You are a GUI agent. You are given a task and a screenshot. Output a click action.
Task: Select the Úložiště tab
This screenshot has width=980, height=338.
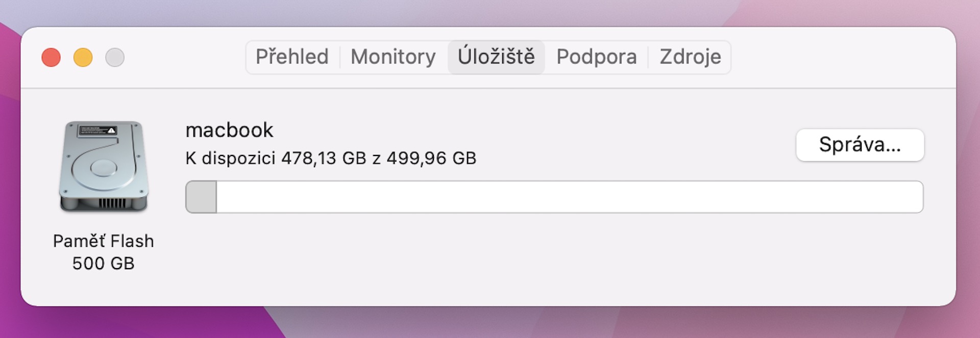(x=496, y=57)
